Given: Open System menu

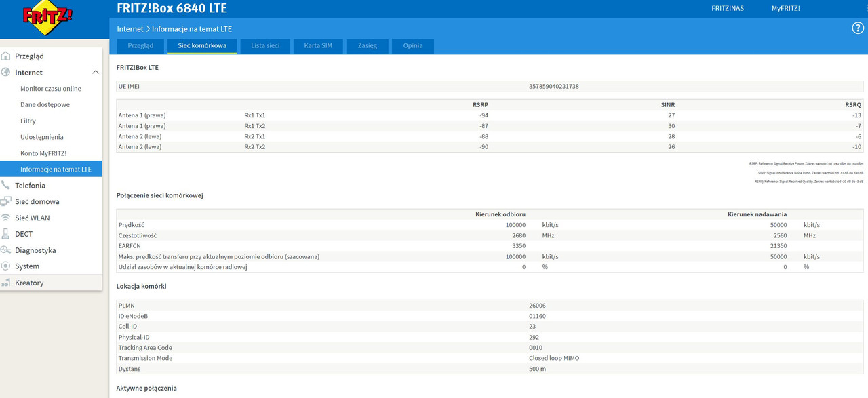Looking at the screenshot, I should 27,267.
